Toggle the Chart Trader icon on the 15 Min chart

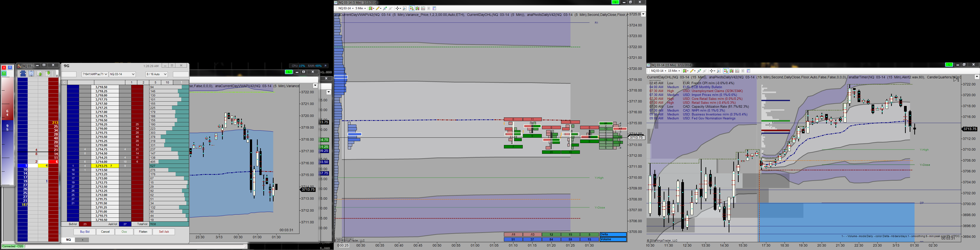726,71
